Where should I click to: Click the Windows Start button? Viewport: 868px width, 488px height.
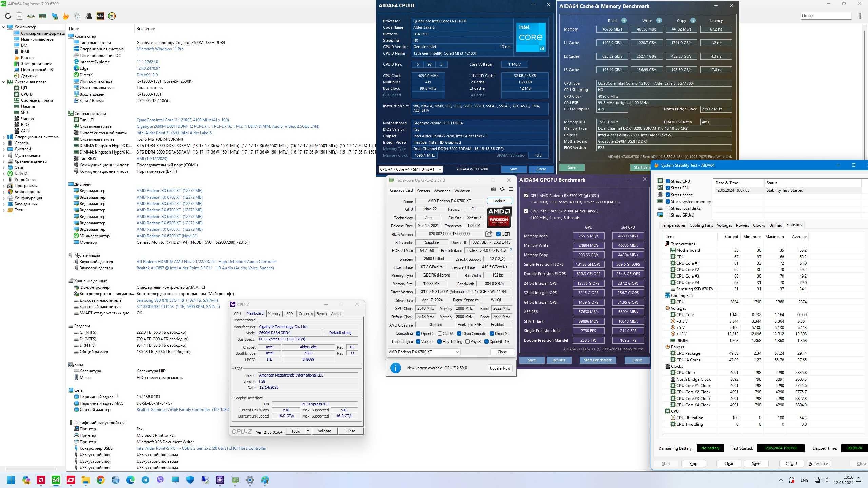pos(11,480)
